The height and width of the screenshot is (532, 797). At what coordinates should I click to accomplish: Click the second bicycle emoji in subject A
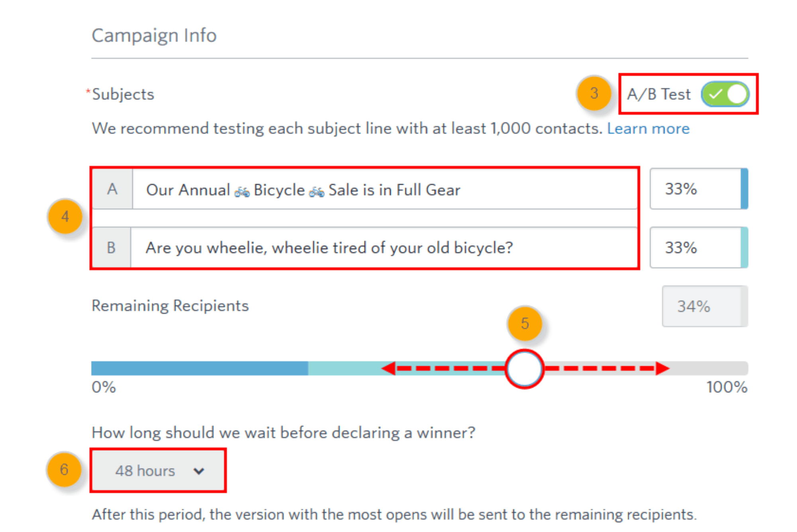317,191
